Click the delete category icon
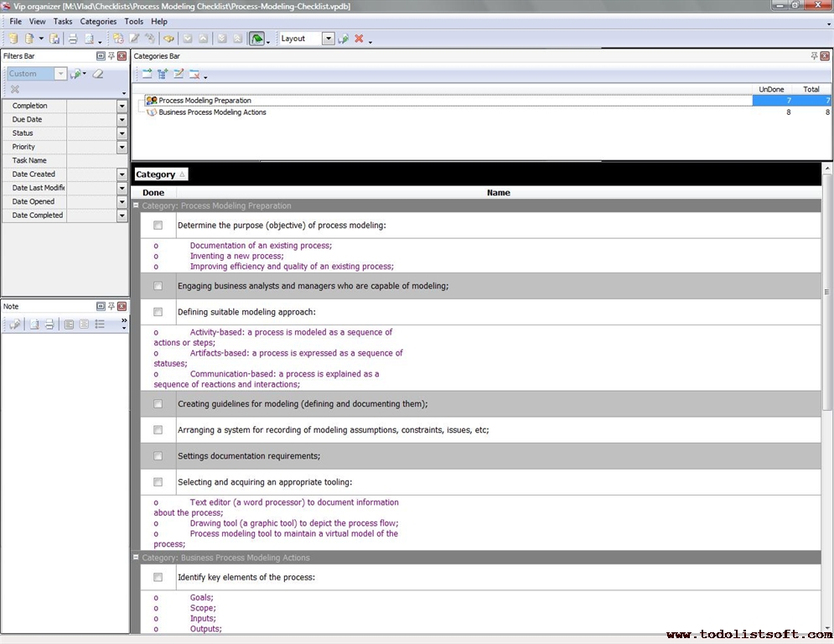This screenshot has height=644, width=834. [194, 74]
